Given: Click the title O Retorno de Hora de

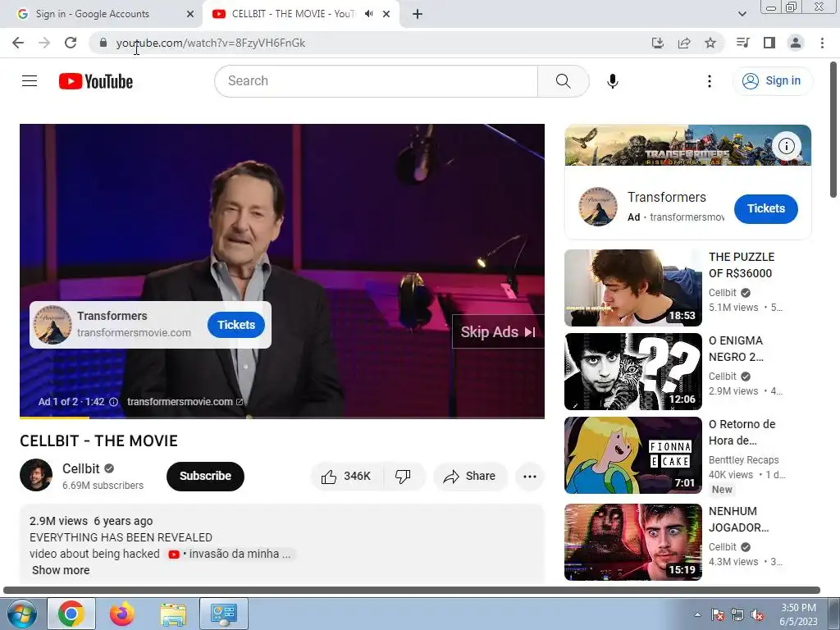Looking at the screenshot, I should tap(742, 432).
